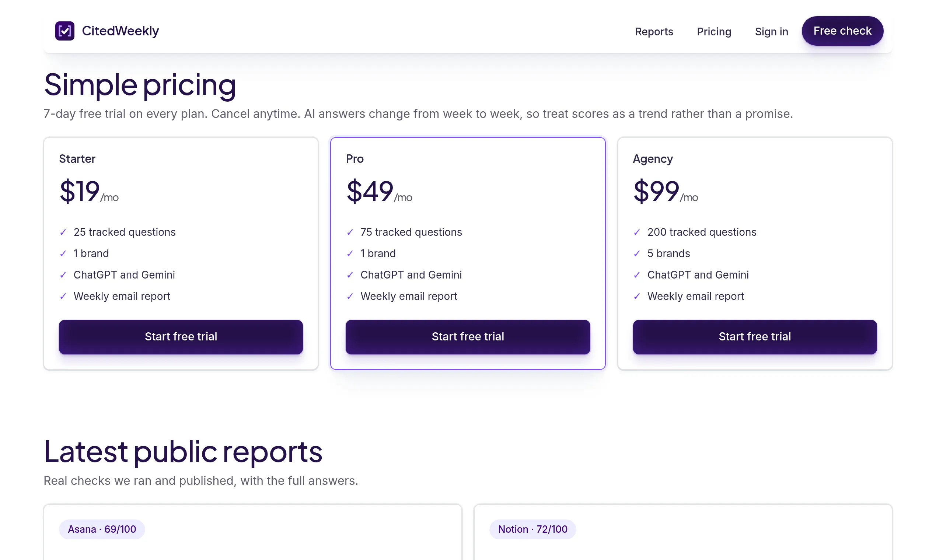Viewport: 936px width, 560px height.
Task: Click the checkmark beside '25 tracked questions'
Action: point(63,232)
